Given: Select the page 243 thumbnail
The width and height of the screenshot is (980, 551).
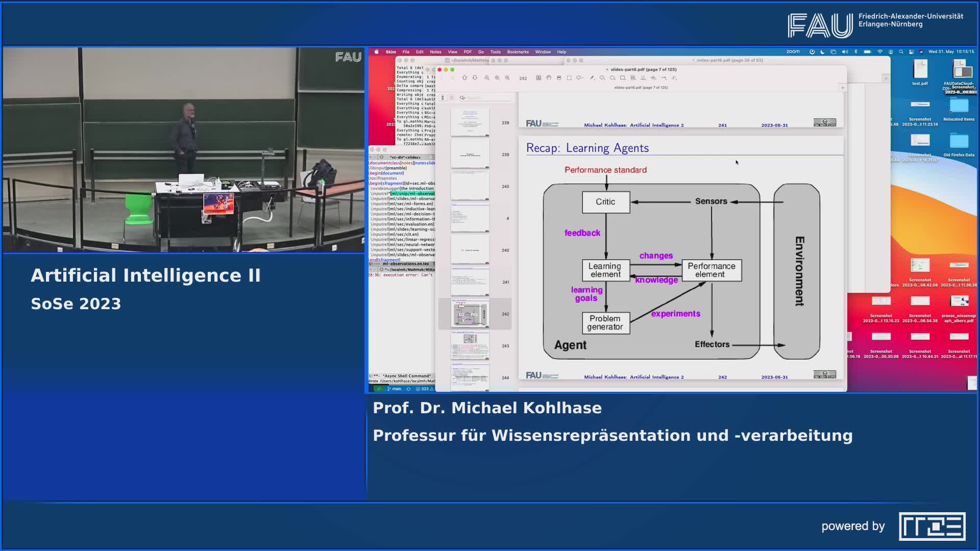Looking at the screenshot, I should click(x=470, y=345).
